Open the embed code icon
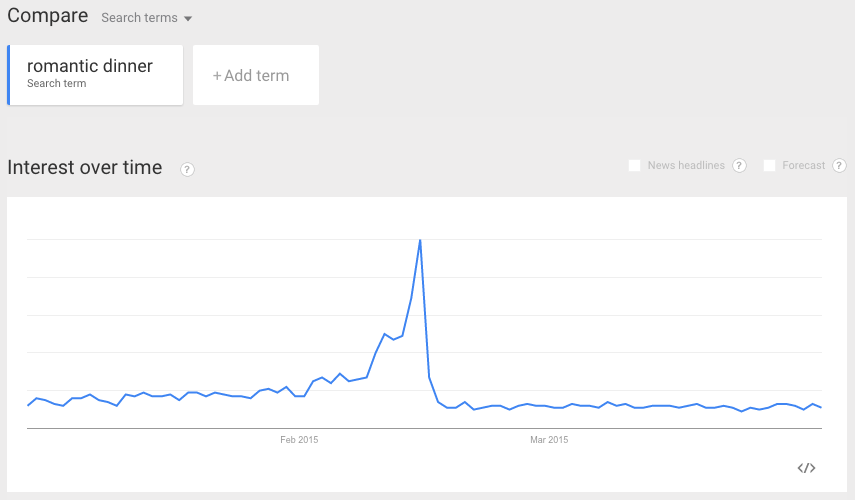 [806, 468]
